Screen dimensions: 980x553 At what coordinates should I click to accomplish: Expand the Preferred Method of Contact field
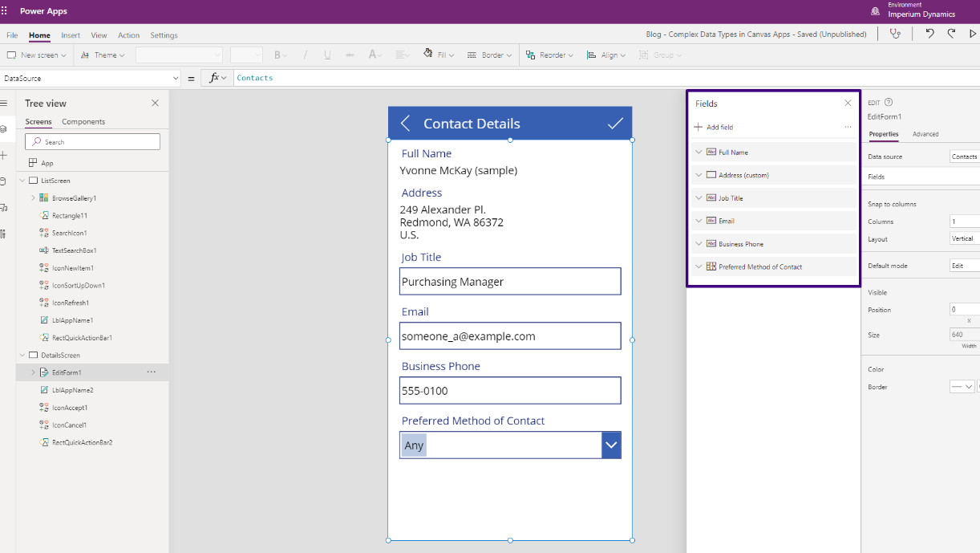point(699,266)
